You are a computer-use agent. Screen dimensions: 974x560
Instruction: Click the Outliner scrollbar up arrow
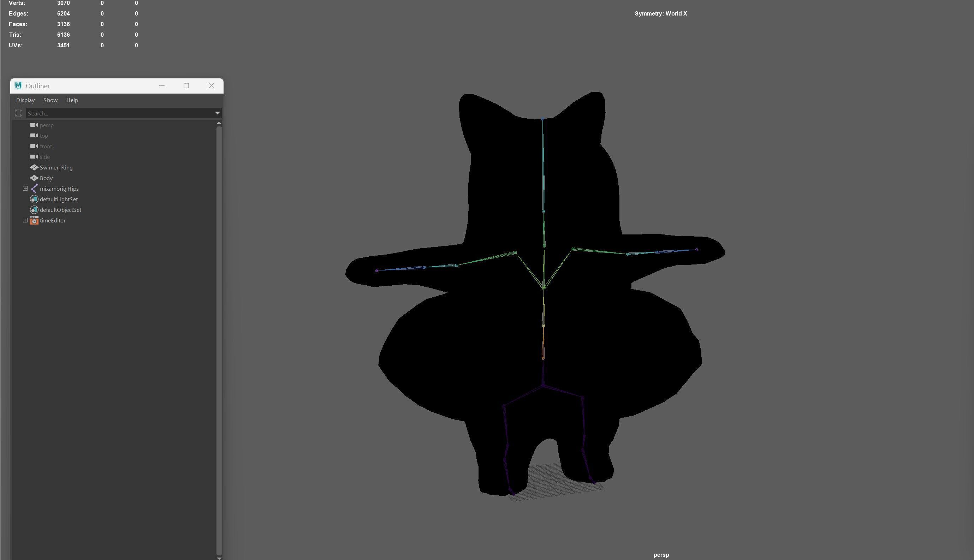219,123
